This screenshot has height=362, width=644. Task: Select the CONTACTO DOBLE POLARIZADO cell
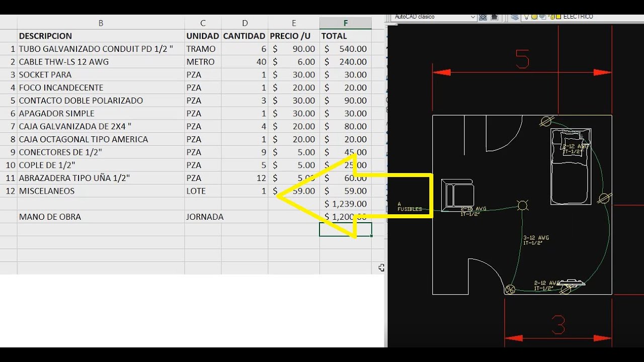[101, 101]
